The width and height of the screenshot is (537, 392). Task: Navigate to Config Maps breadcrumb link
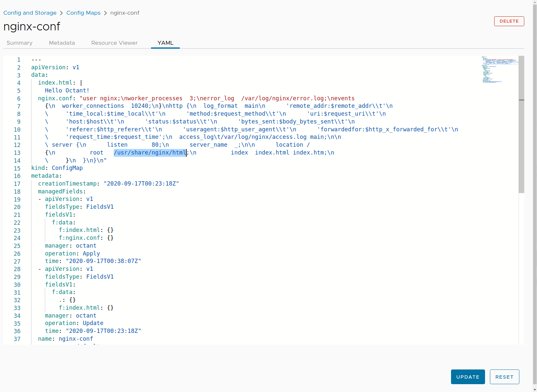pos(83,13)
